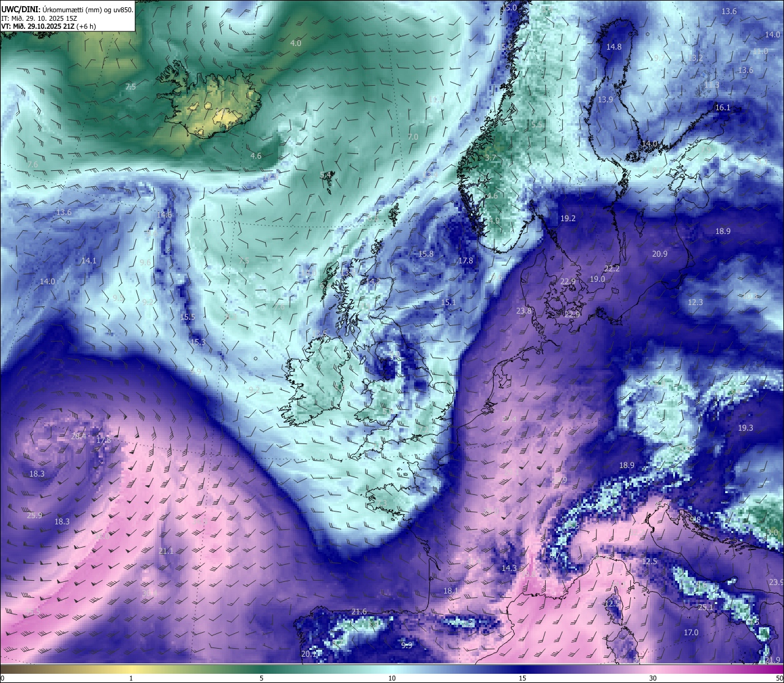This screenshot has height=683, width=784.
Task: Click the color scale label "5"
Action: [x=262, y=678]
